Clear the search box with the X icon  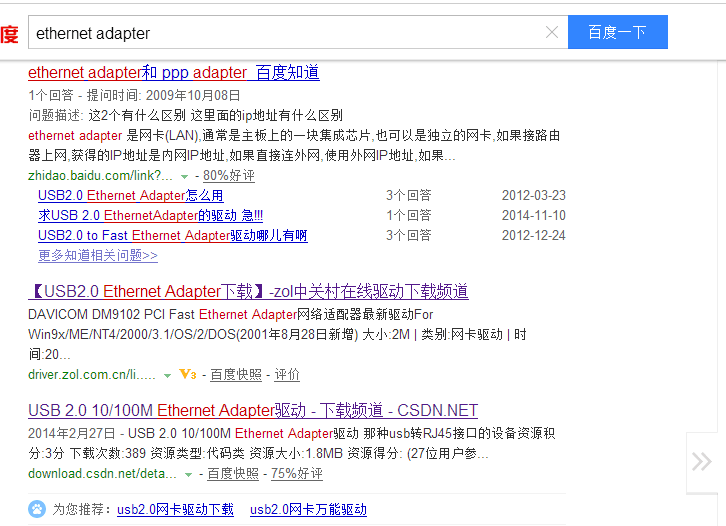pos(552,33)
